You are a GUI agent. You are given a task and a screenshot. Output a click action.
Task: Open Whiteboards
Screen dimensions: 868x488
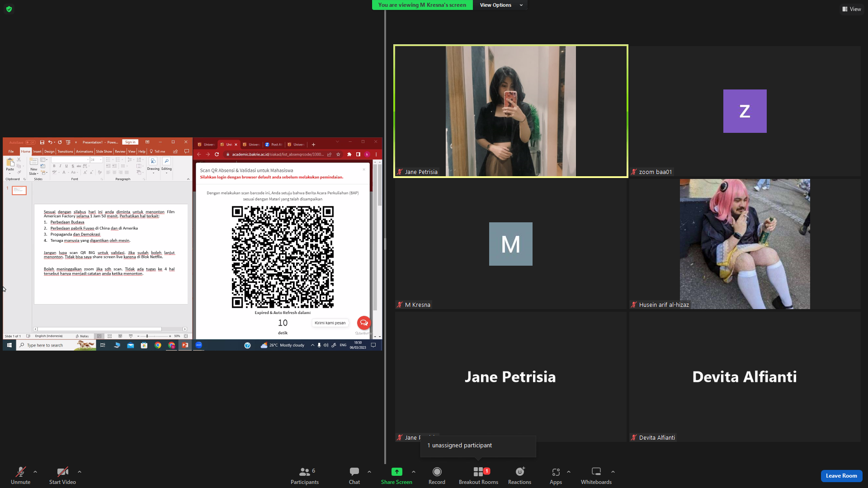coord(596,476)
